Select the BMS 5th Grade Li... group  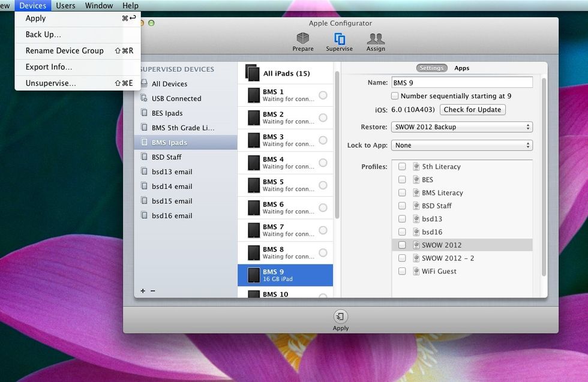186,128
